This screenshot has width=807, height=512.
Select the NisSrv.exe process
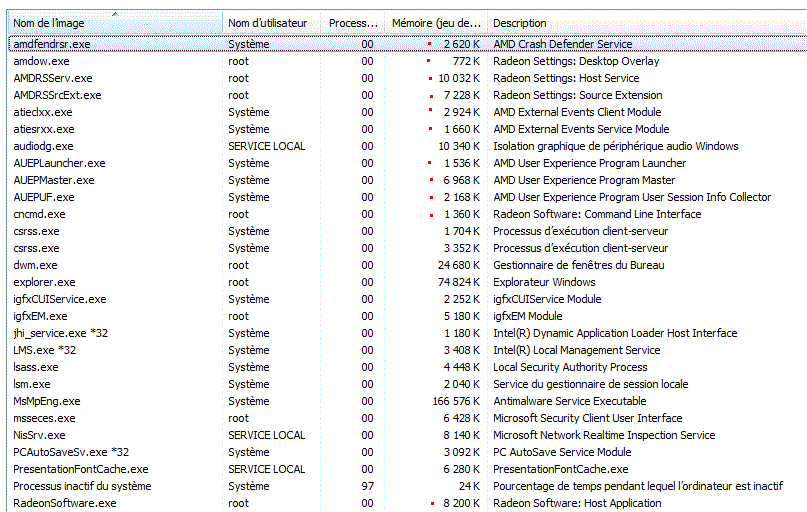pos(39,435)
